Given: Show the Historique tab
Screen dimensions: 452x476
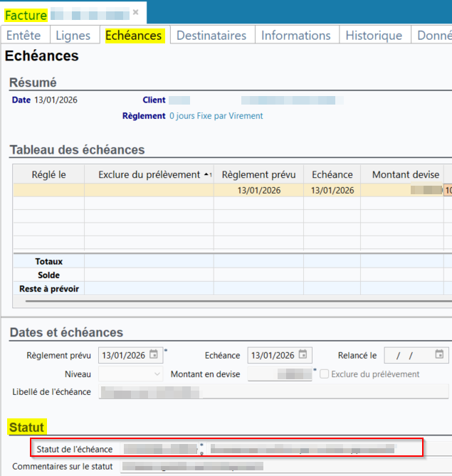Looking at the screenshot, I should (374, 36).
